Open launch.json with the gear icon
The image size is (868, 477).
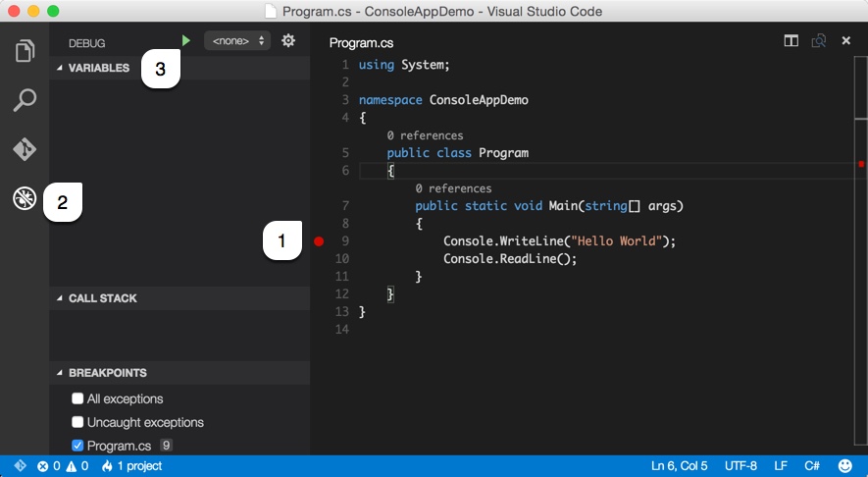click(287, 40)
